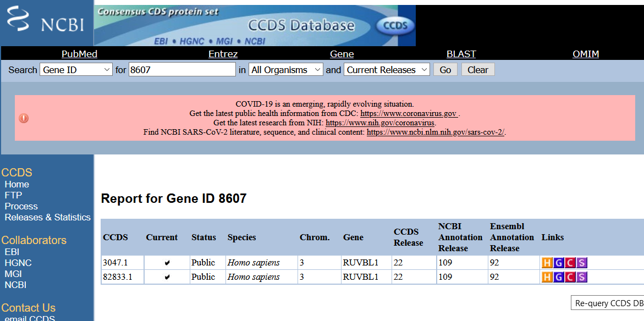Select BLAST in the top navigation bar
Screen dimensions: 644x321
pos(461,54)
